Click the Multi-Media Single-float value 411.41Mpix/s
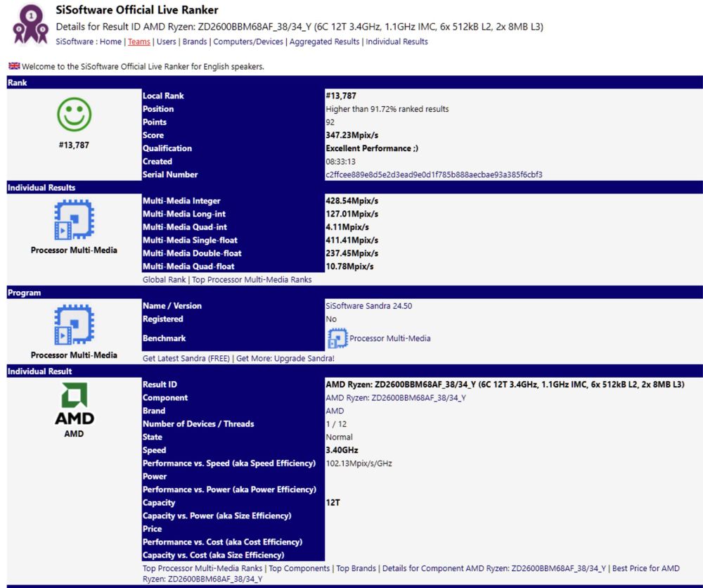This screenshot has height=588, width=703. click(x=352, y=241)
